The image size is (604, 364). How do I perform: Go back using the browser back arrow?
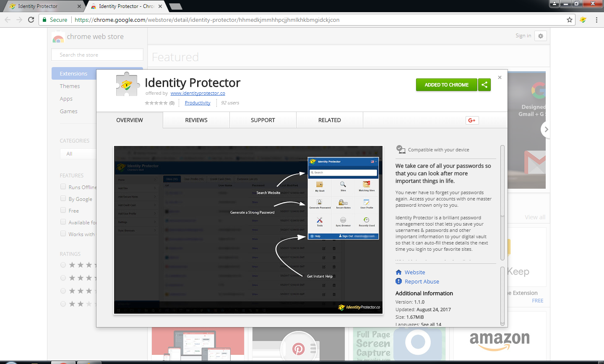pos(8,20)
